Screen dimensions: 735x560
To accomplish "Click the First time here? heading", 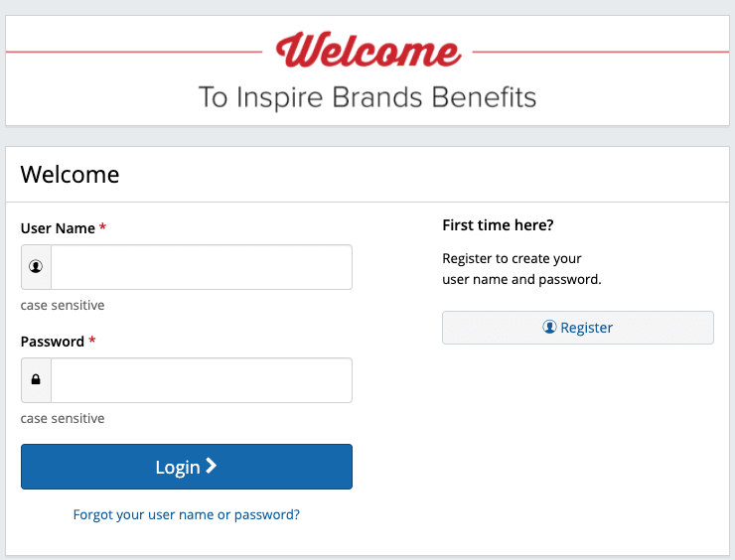I will click(x=498, y=225).
